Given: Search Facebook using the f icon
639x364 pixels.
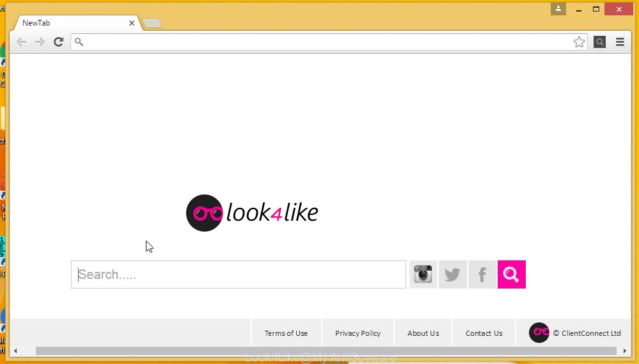Looking at the screenshot, I should tap(482, 274).
